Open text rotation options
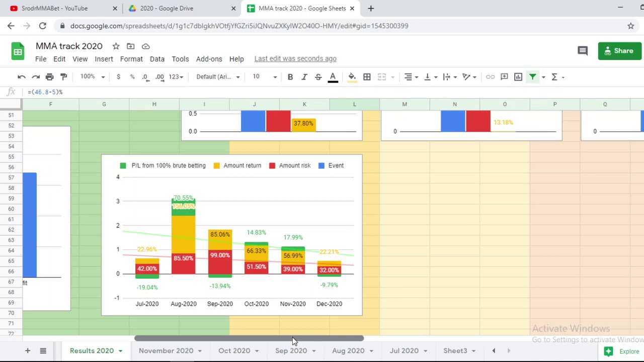The image size is (644, 362). pyautogui.click(x=469, y=77)
